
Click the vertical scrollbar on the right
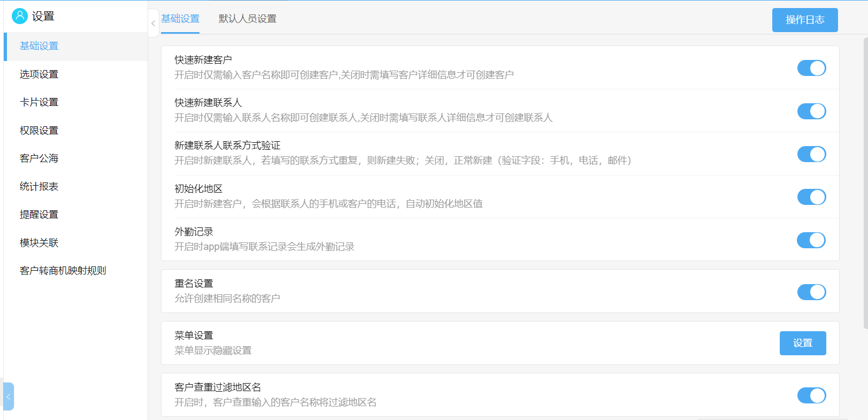tap(865, 182)
